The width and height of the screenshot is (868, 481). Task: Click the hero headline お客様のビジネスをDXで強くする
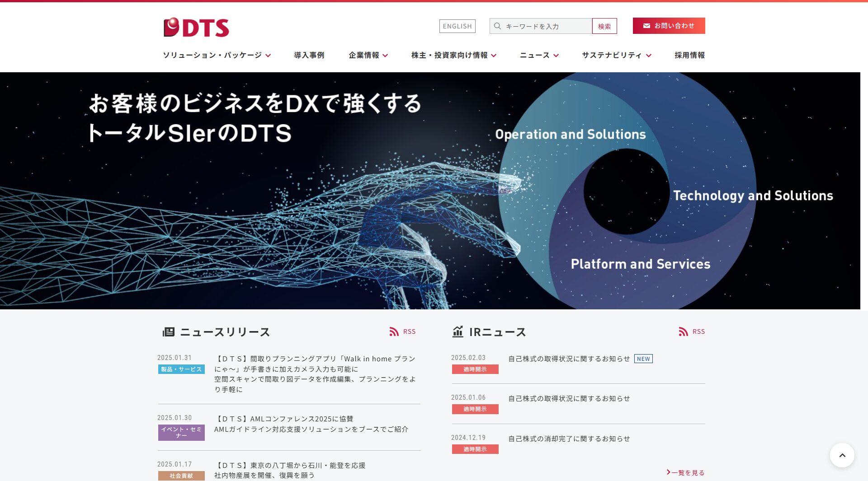[255, 103]
